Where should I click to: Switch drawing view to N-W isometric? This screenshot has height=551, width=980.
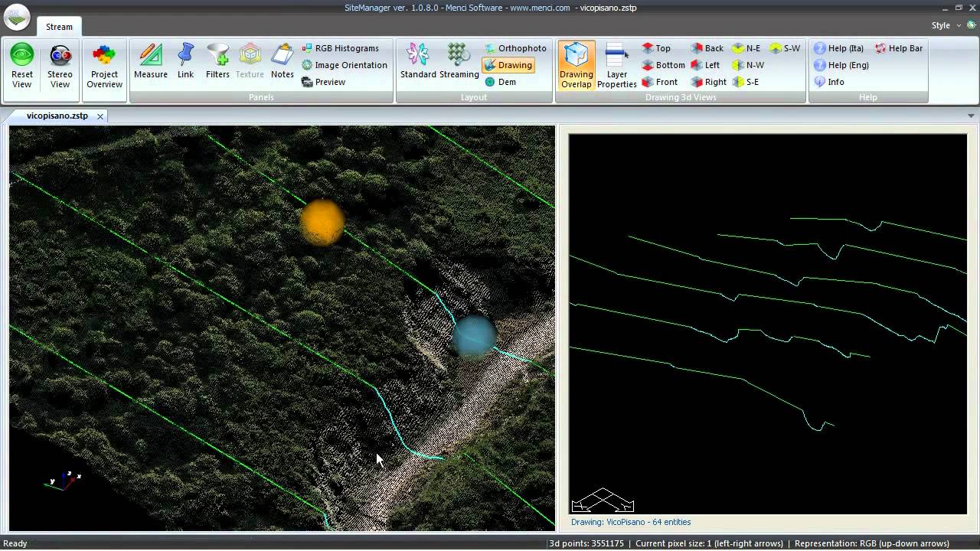click(748, 65)
